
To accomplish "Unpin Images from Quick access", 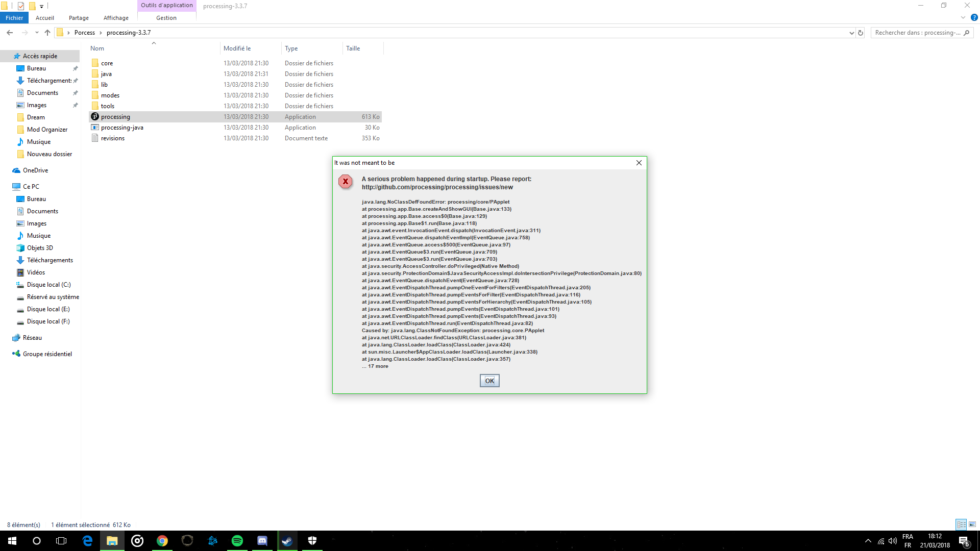I will point(75,105).
